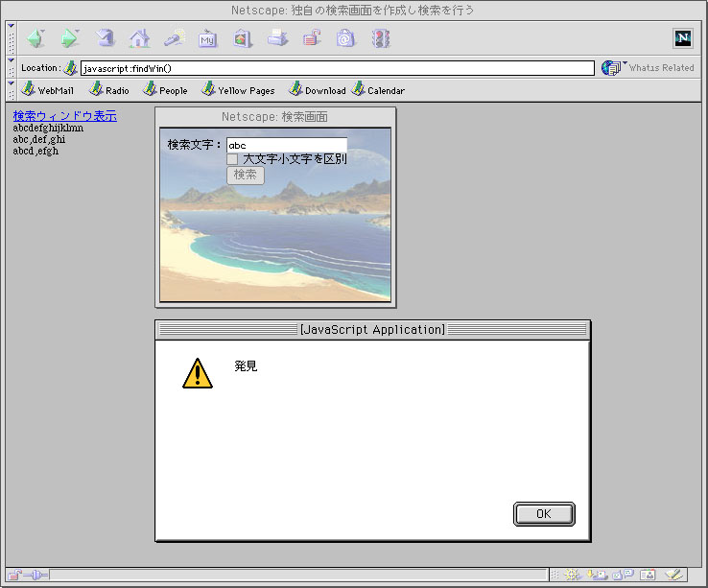Open My Netscape icon
Viewport: 708px width, 588px height.
pyautogui.click(x=208, y=38)
